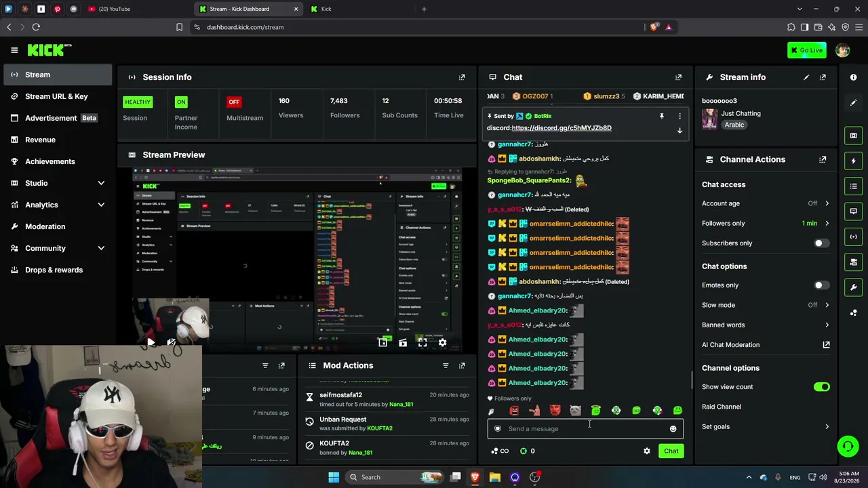The height and width of the screenshot is (488, 868).
Task: Open Moderation in the sidebar
Action: tap(58, 226)
